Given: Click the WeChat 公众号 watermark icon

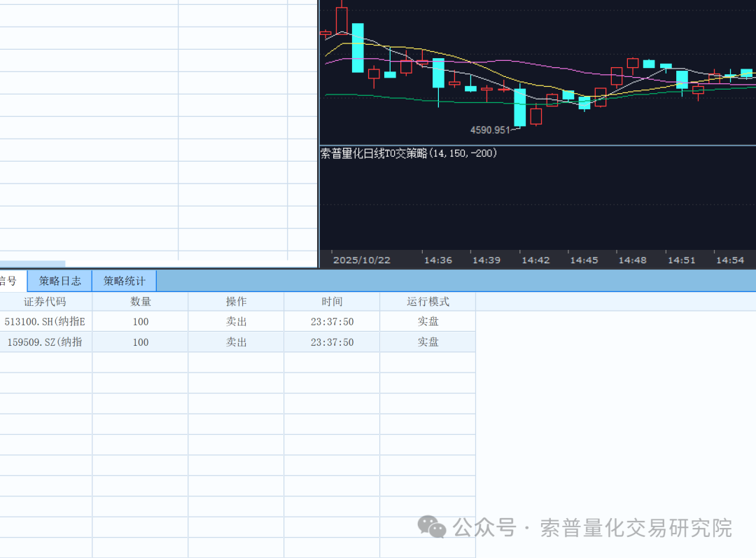Looking at the screenshot, I should click(433, 527).
